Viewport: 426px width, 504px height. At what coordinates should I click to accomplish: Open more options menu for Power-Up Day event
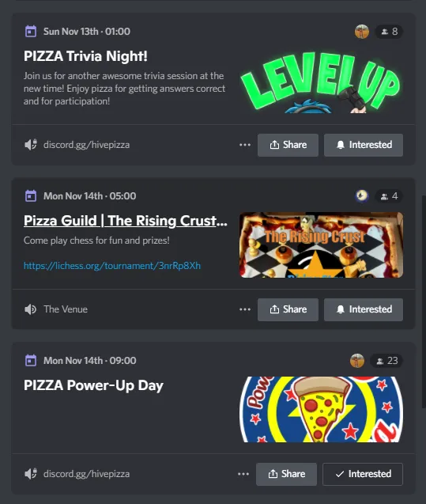243,474
